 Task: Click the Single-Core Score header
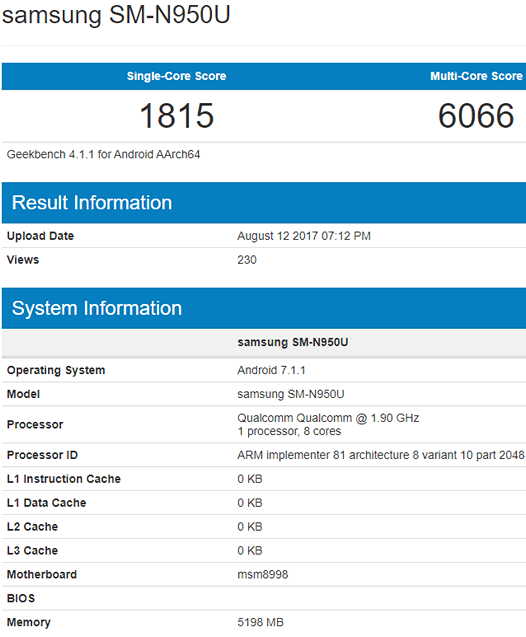coord(176,76)
